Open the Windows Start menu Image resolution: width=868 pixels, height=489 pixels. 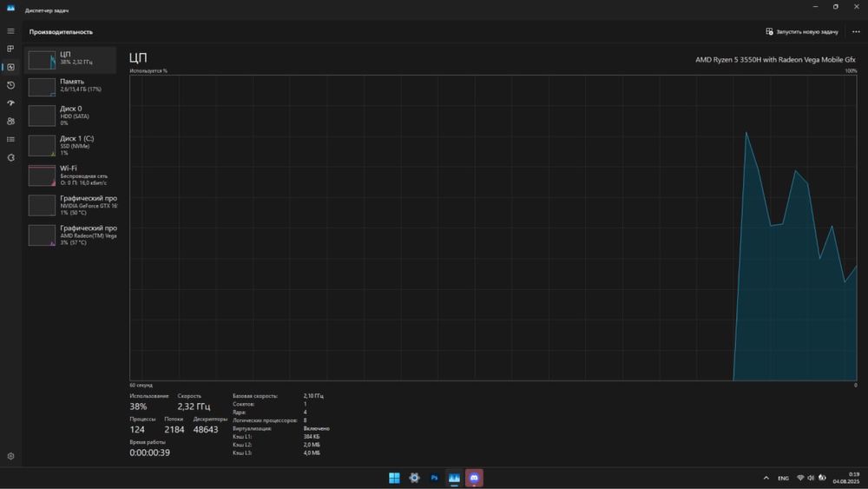[394, 478]
